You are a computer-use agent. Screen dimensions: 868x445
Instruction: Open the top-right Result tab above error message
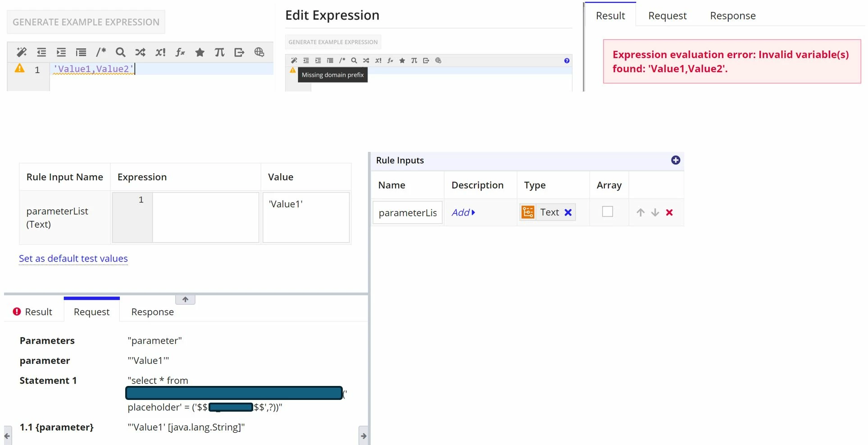click(610, 16)
